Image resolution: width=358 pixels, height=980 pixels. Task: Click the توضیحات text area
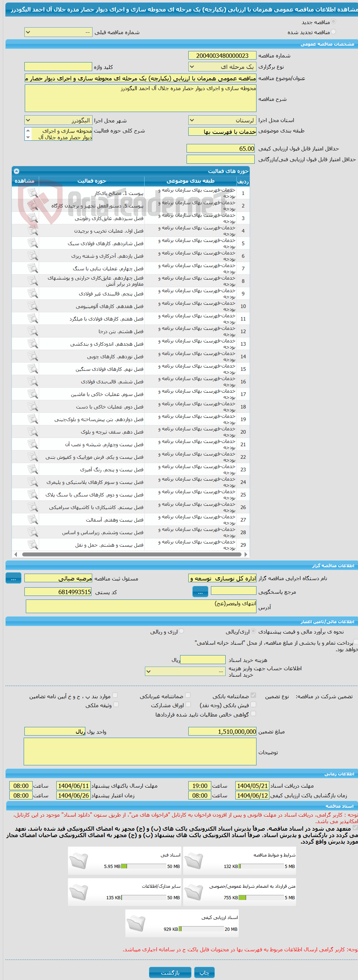pos(140,751)
